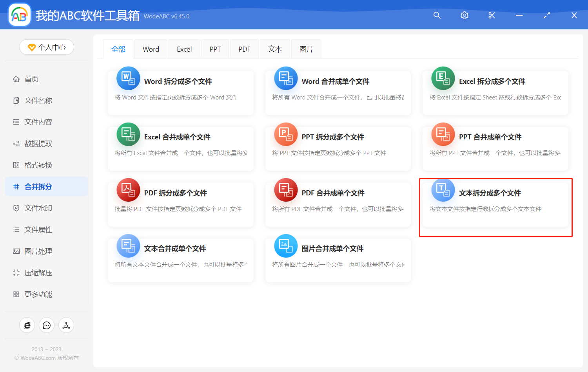The width and height of the screenshot is (588, 372).
Task: Open the browser icon in sidebar footer
Action: (x=27, y=325)
